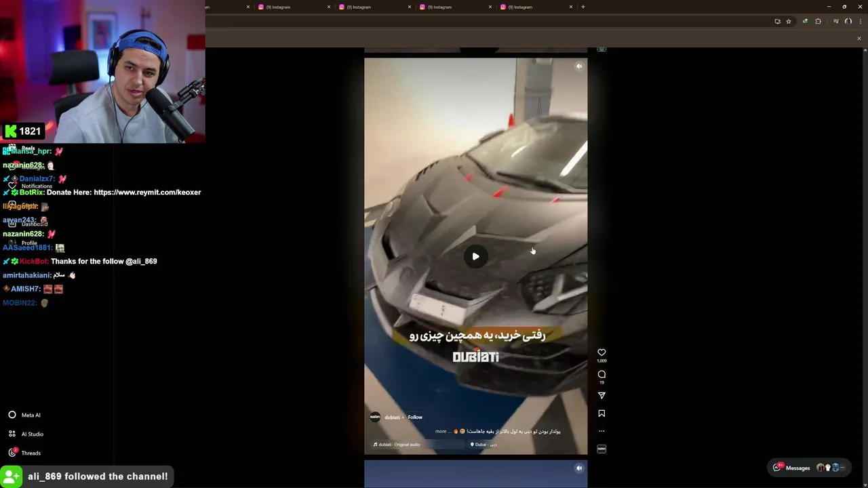868x488 pixels.
Task: Click the contact avatars beside Messages
Action: [832, 468]
